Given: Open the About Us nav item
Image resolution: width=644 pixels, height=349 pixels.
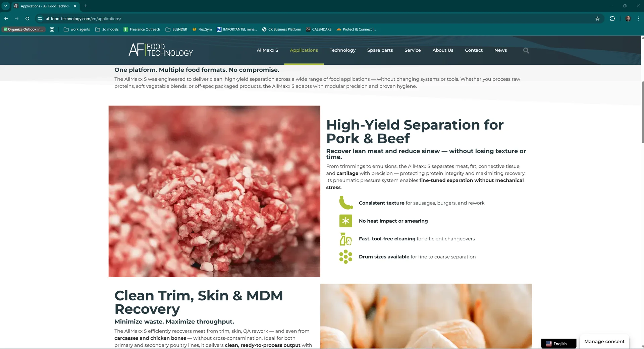Looking at the screenshot, I should point(443,50).
